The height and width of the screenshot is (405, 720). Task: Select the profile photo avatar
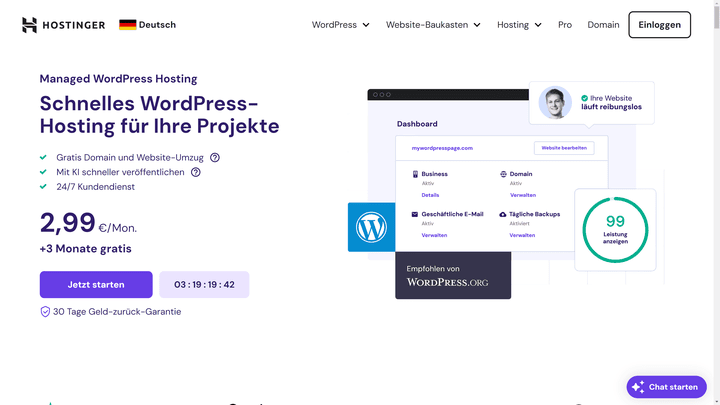[x=555, y=102]
